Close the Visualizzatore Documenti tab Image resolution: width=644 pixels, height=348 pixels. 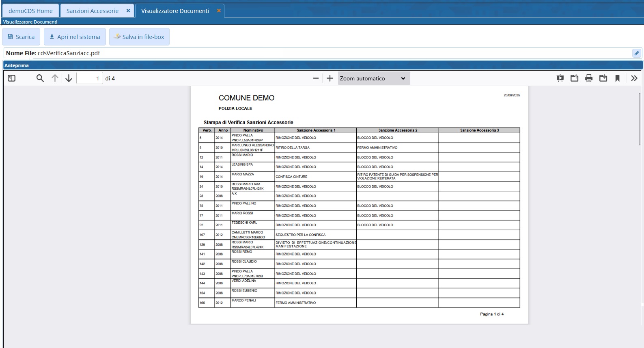click(x=219, y=11)
